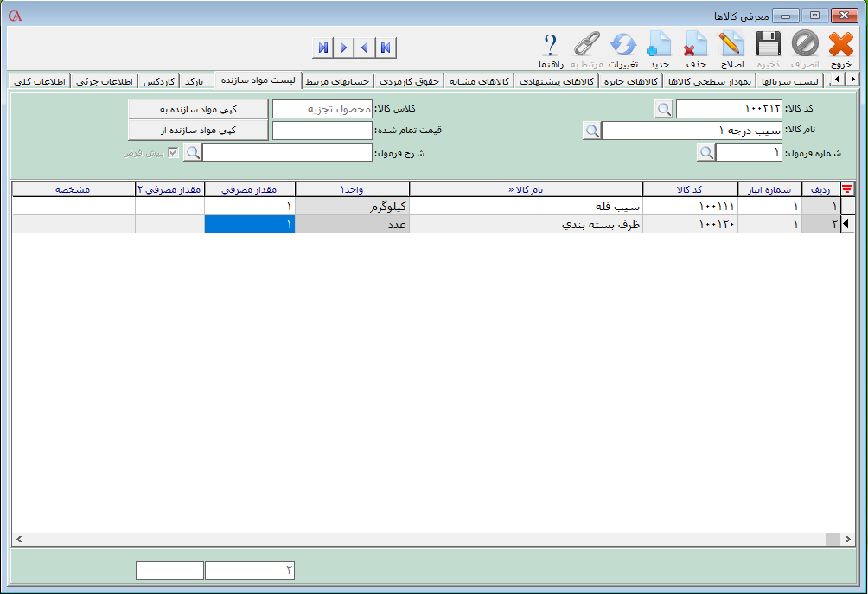Sort by نام کالا column header
Image resolution: width=868 pixels, height=594 pixels.
coord(526,189)
